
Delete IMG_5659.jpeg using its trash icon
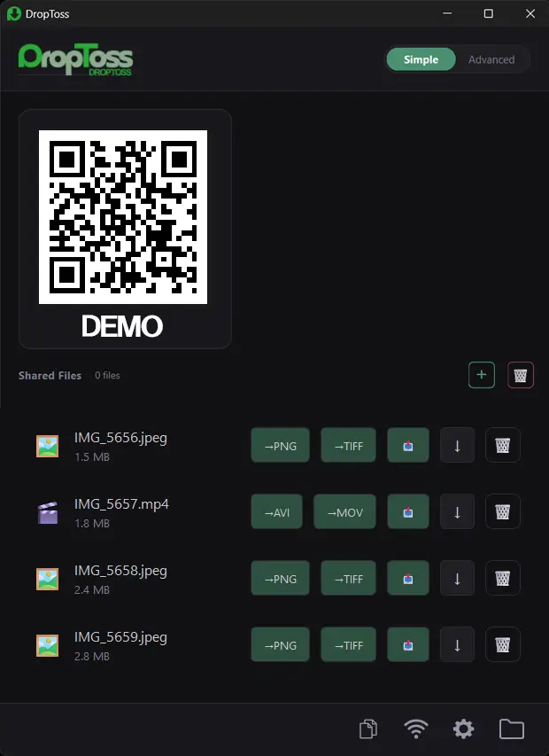point(503,644)
